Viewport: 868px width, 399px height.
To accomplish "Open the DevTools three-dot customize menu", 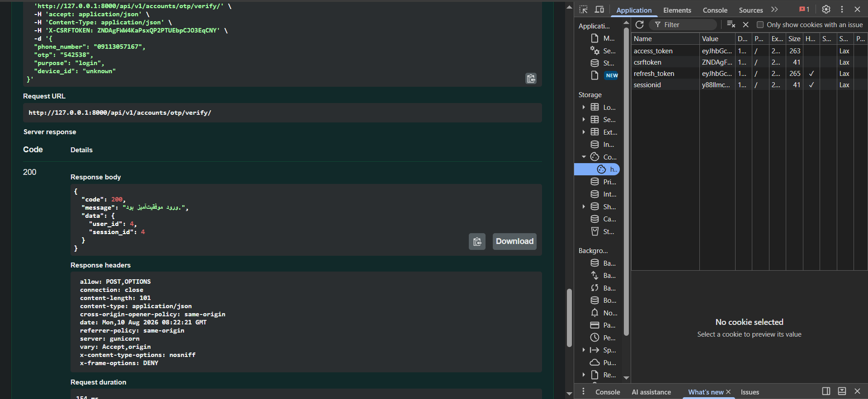I will click(x=842, y=9).
